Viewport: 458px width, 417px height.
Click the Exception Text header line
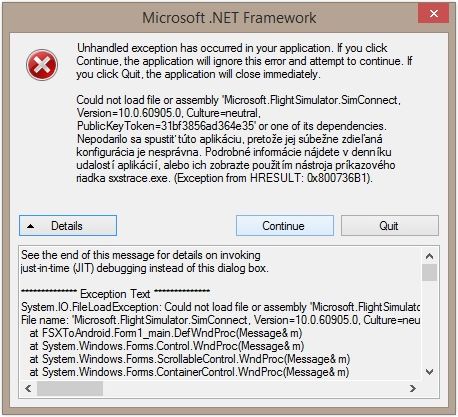tap(115, 294)
